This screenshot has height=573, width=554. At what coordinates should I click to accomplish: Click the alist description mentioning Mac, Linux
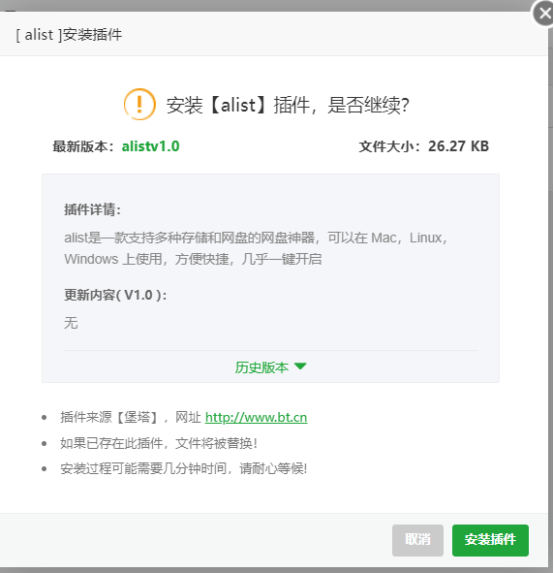(x=256, y=248)
